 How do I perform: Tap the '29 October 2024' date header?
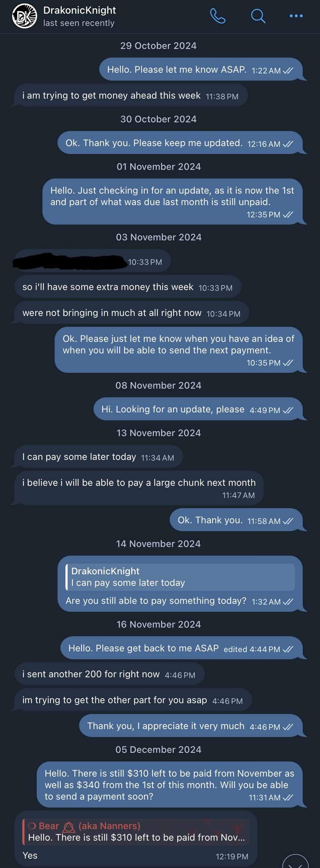tap(158, 46)
